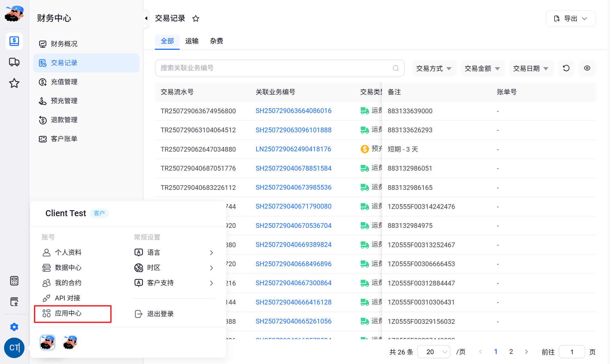The height and width of the screenshot is (364, 610).
Task: Refresh the transaction list
Action: 566,68
